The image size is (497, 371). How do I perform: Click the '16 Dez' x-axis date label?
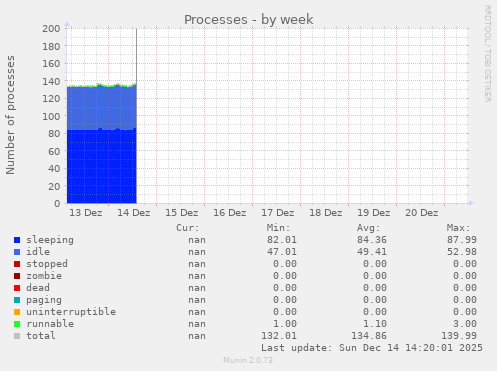click(x=230, y=213)
